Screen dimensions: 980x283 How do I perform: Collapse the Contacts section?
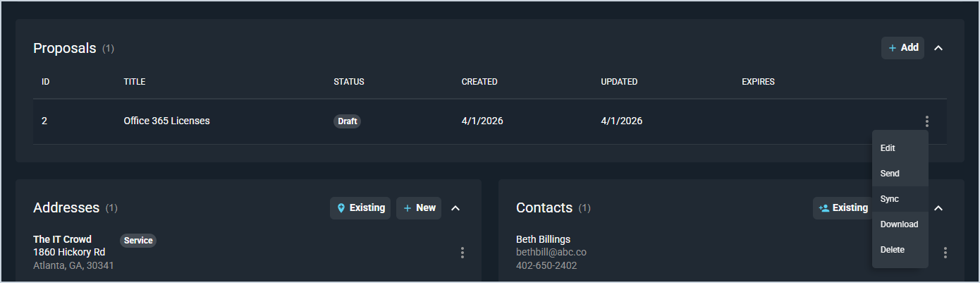(x=938, y=208)
